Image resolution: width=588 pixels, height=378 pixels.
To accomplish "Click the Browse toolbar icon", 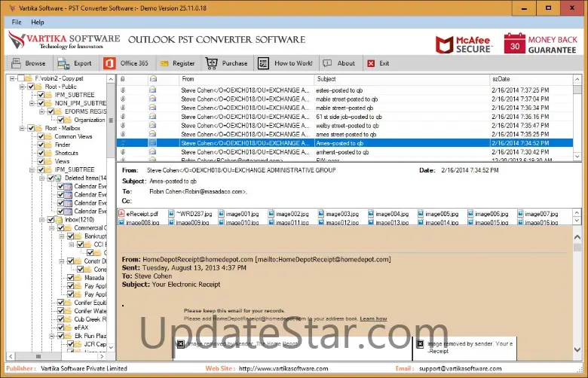I will coord(16,63).
